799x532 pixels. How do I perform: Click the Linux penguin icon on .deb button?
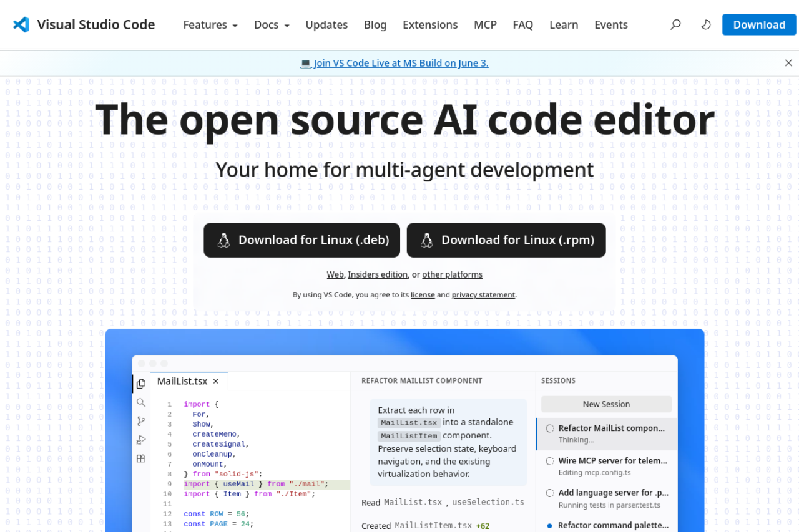223,240
